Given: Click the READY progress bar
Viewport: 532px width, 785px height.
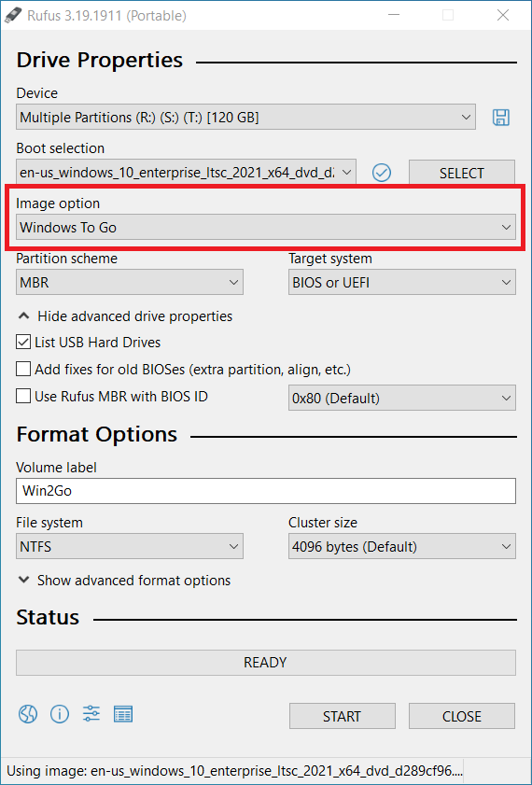Looking at the screenshot, I should [266, 663].
